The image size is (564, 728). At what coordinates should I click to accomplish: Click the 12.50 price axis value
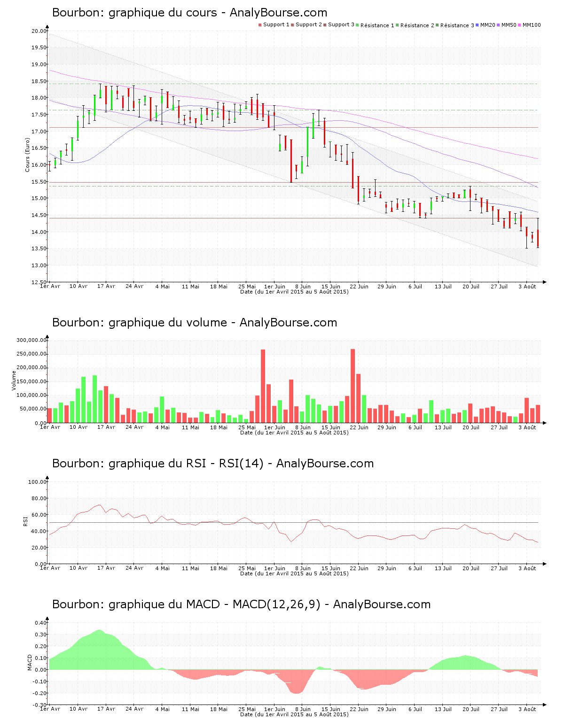(39, 282)
